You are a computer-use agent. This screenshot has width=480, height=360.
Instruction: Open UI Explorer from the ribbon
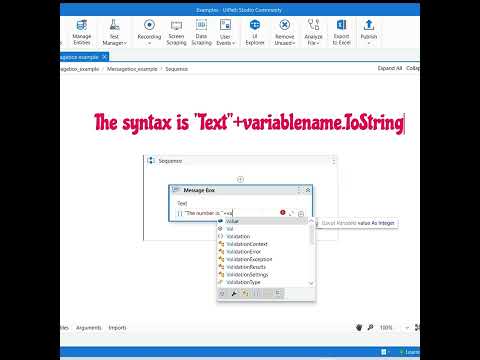255,32
